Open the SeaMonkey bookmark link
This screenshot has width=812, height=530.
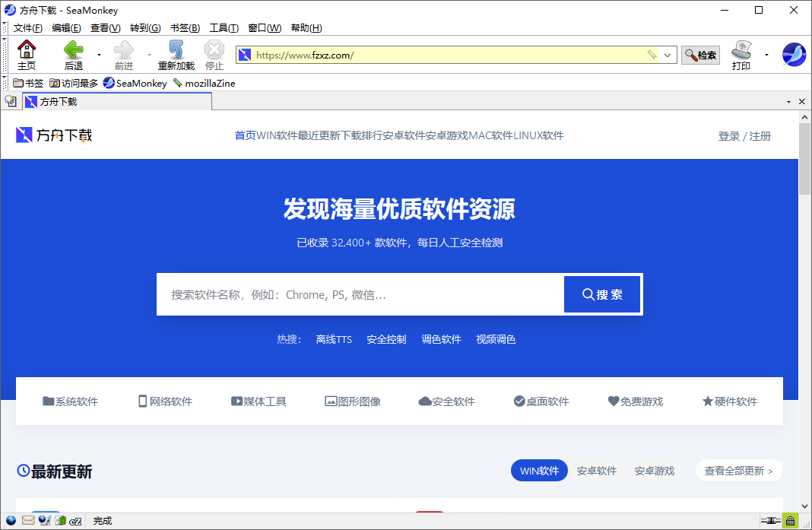tap(135, 83)
